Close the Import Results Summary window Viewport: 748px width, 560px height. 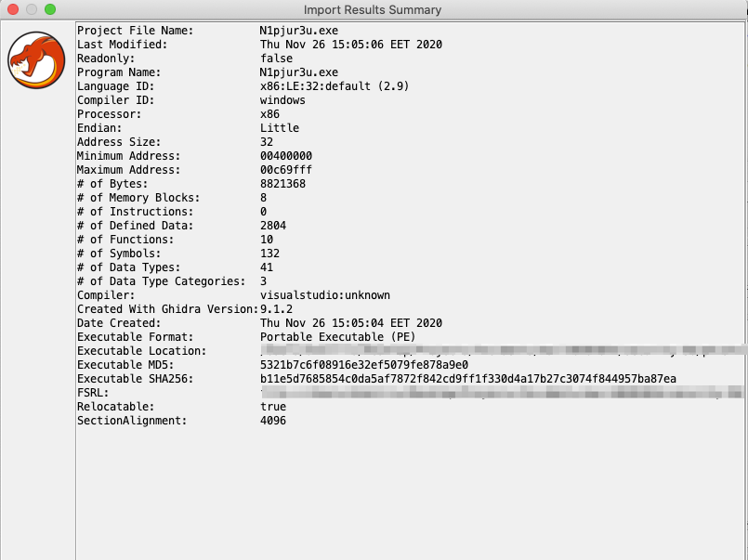pyautogui.click(x=13, y=9)
